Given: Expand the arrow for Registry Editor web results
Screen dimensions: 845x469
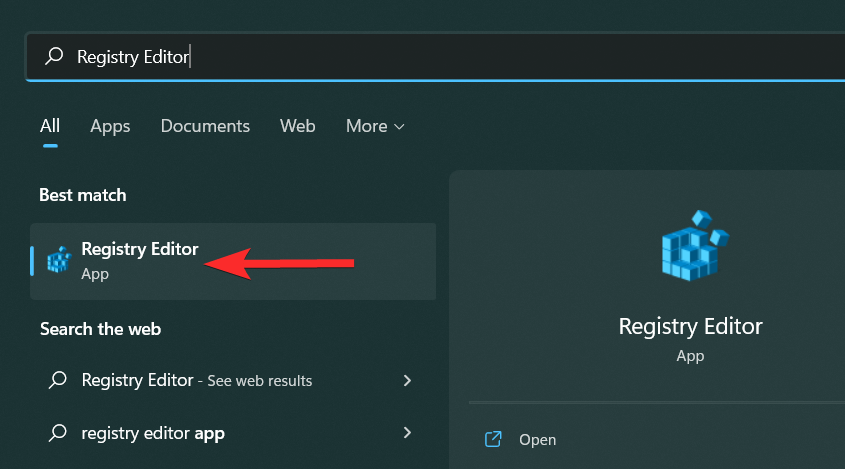Looking at the screenshot, I should (407, 380).
